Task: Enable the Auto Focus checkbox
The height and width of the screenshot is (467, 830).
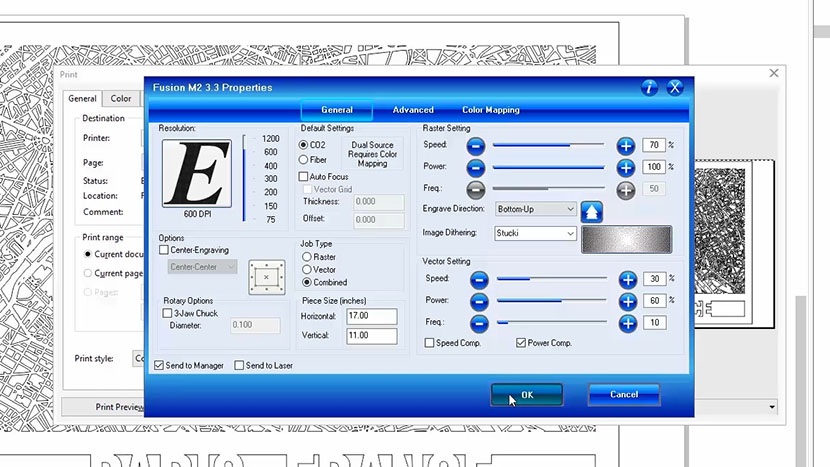Action: click(x=304, y=176)
